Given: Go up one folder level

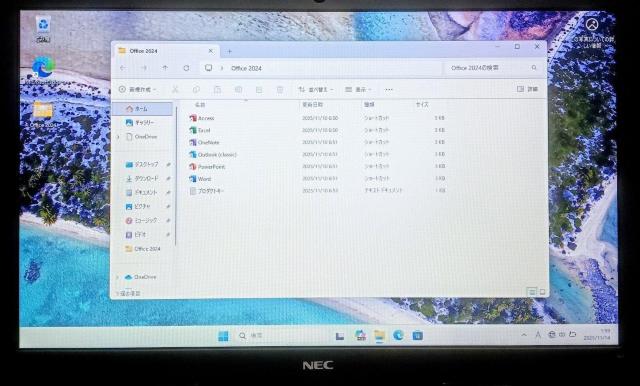Looking at the screenshot, I should pyautogui.click(x=165, y=68).
